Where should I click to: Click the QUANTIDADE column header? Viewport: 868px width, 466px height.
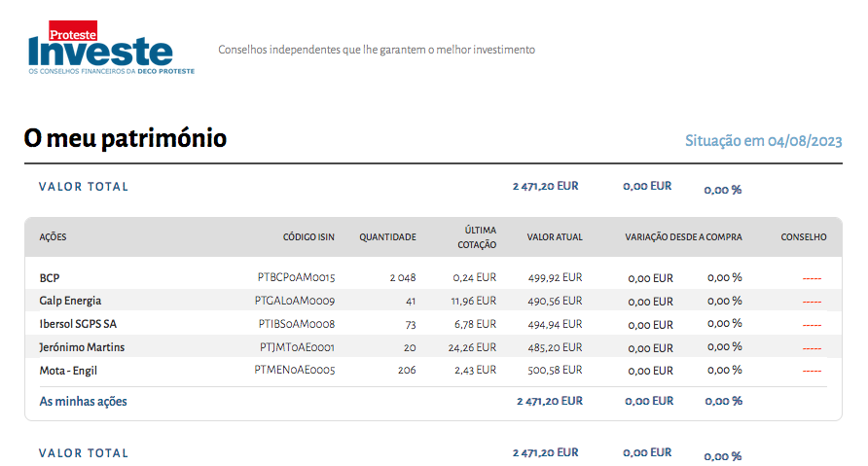coord(387,237)
